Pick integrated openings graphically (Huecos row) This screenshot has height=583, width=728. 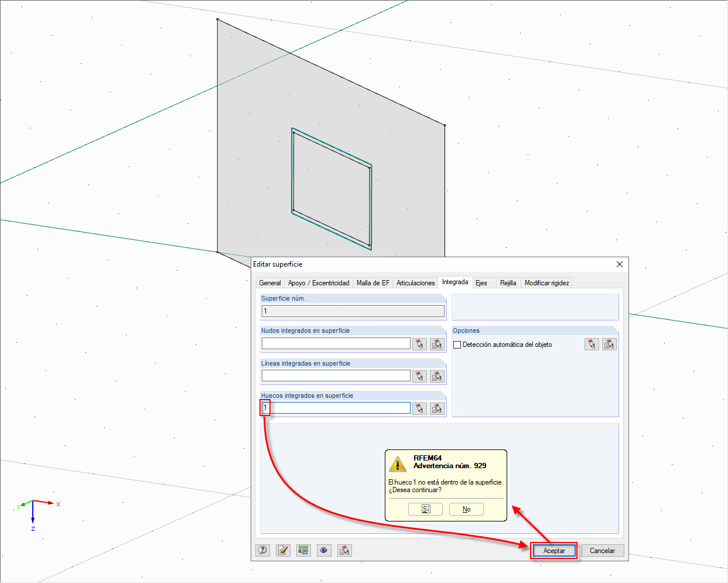click(x=419, y=408)
